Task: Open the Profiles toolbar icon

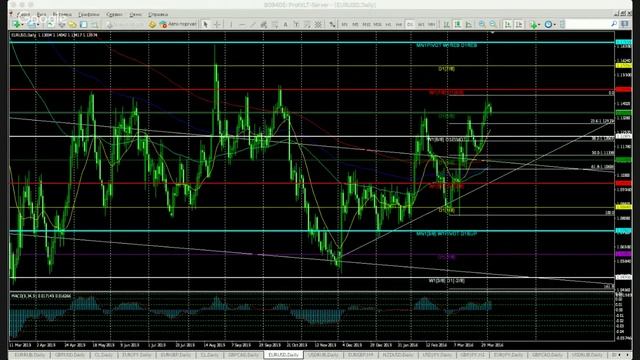Action: 31,25
